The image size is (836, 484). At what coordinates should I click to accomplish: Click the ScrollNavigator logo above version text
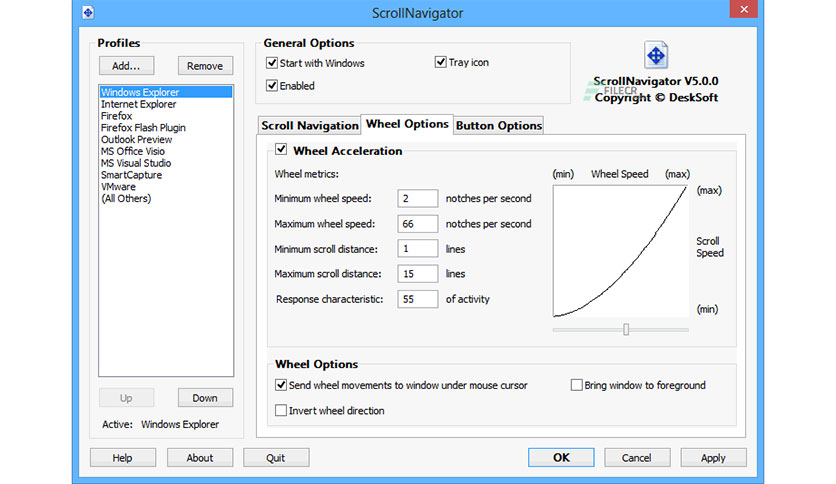[656, 55]
